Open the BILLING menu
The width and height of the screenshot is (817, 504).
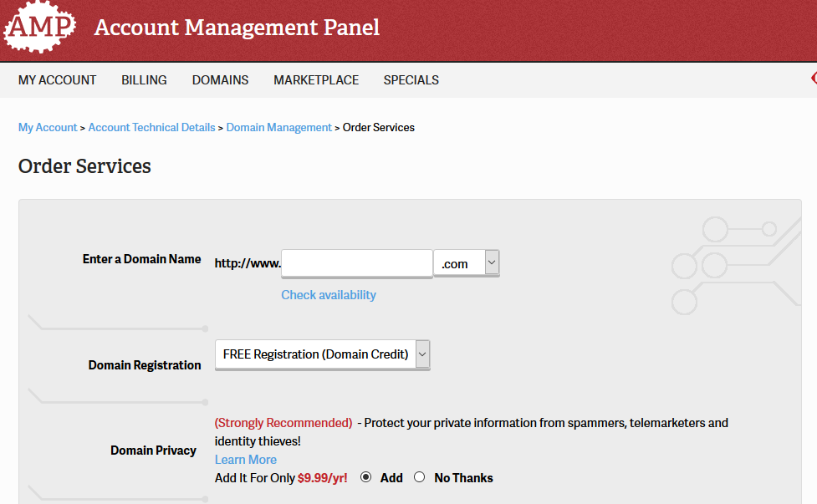click(145, 80)
